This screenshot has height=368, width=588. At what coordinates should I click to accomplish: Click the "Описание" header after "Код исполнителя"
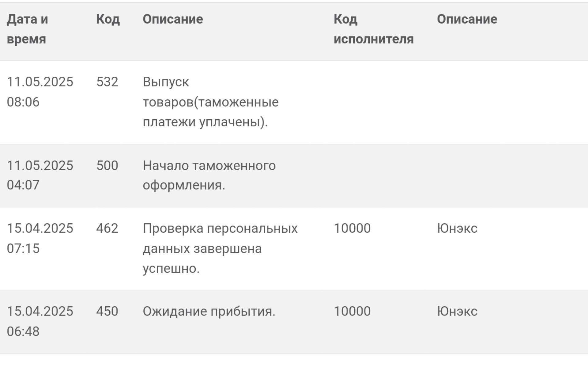467,19
